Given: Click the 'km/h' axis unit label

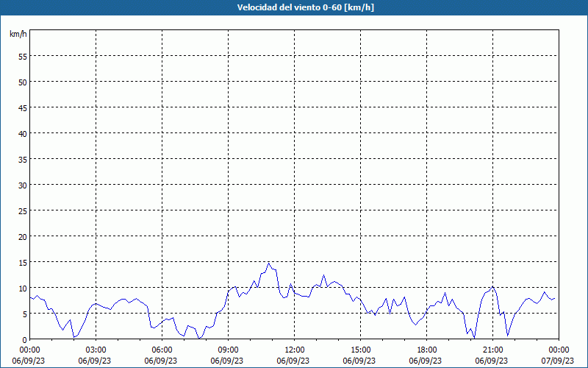Looking at the screenshot, I should tap(18, 34).
